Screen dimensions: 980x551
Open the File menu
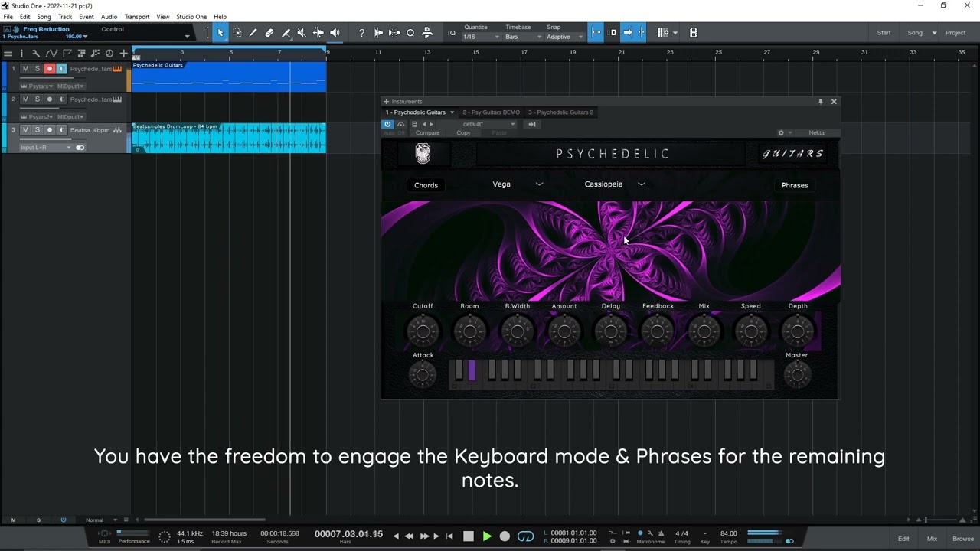[8, 17]
